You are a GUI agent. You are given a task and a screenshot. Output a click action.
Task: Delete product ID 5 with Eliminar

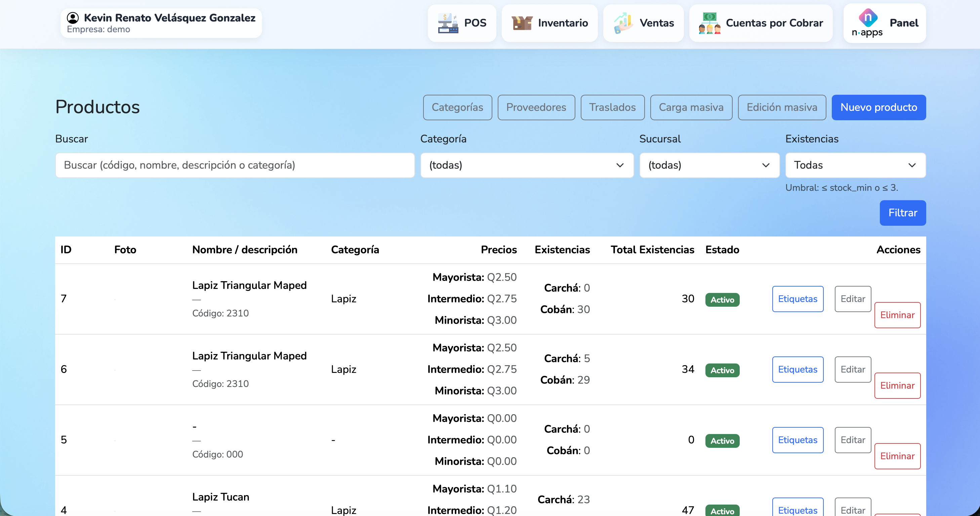897,456
